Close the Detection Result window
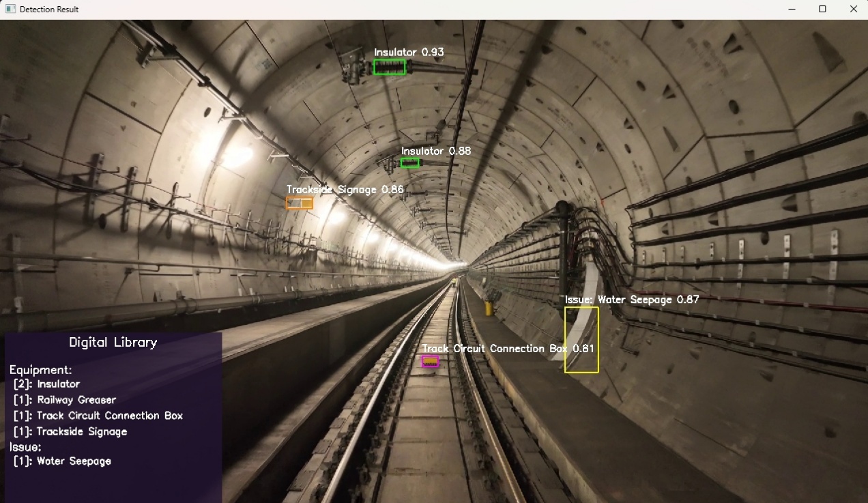This screenshot has height=503, width=868. [853, 10]
